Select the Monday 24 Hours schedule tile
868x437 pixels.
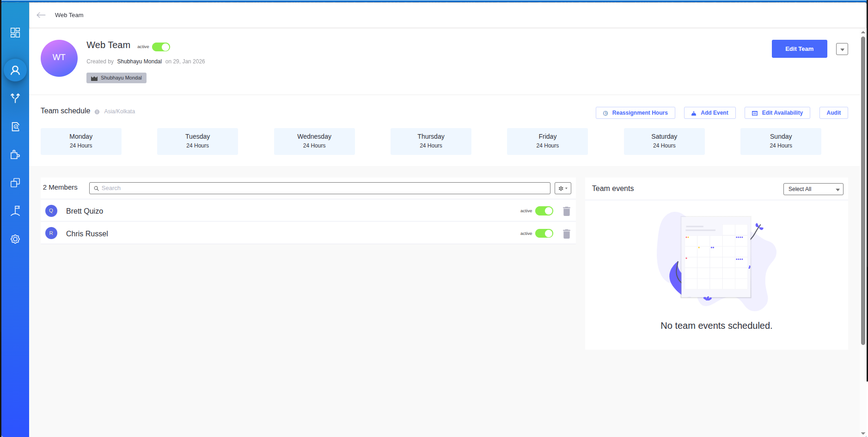pyautogui.click(x=81, y=141)
